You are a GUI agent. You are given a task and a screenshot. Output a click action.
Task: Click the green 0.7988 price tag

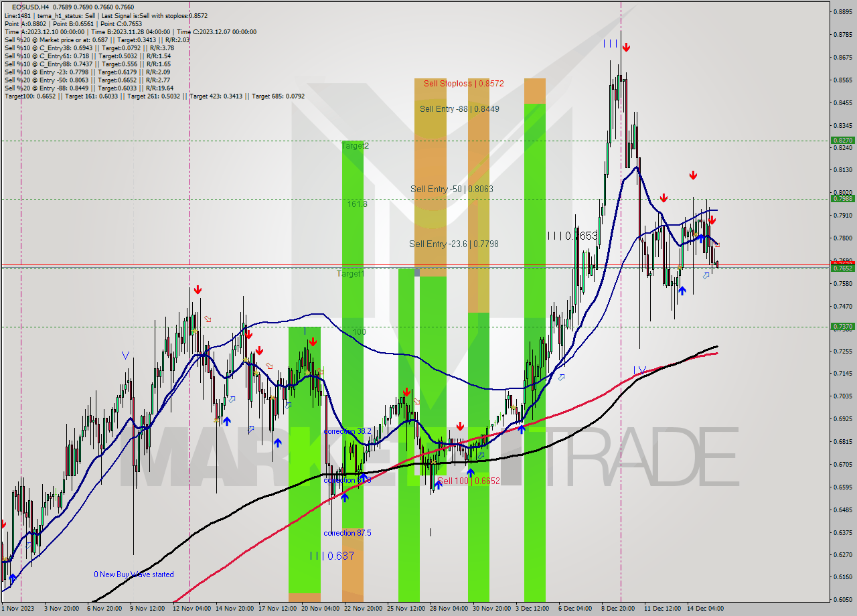click(x=842, y=198)
